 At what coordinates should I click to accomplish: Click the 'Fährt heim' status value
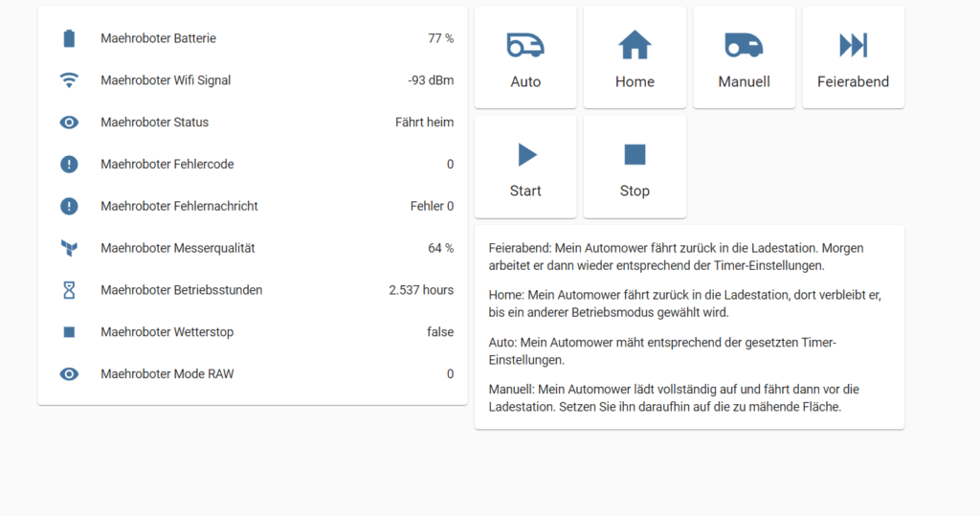pos(424,123)
